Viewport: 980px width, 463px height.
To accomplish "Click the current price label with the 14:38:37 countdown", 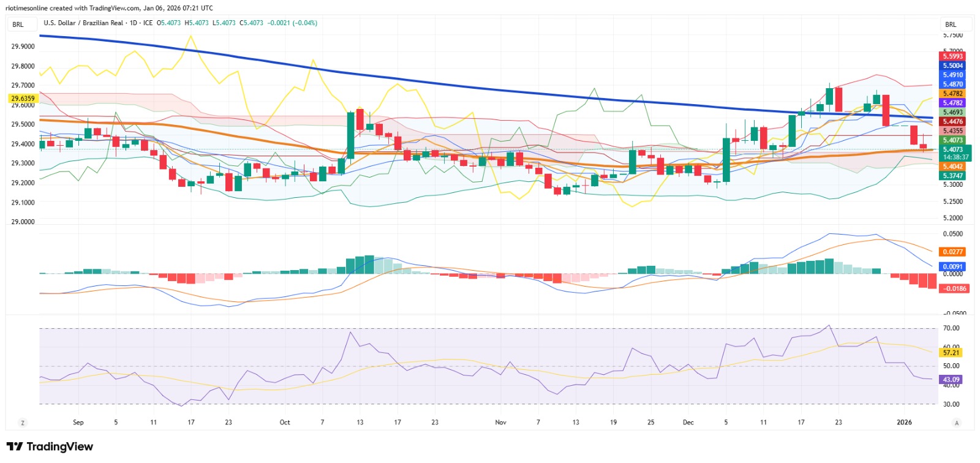I will 955,153.
